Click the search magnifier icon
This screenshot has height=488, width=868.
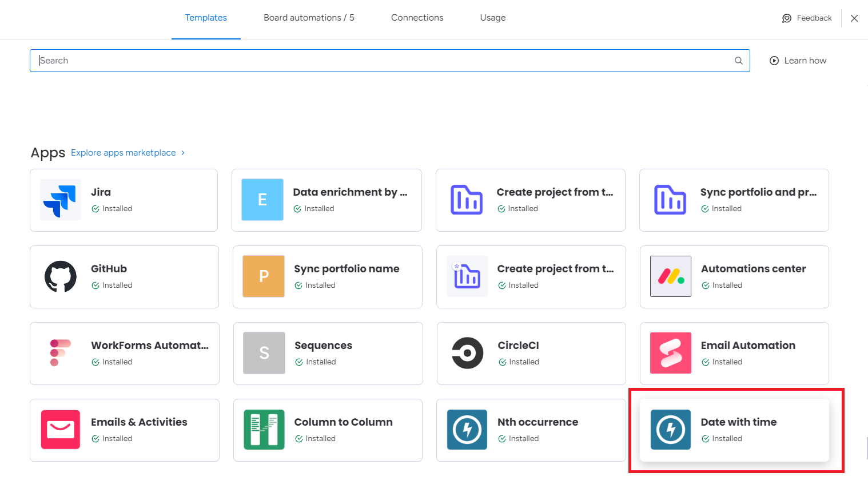[x=739, y=61]
